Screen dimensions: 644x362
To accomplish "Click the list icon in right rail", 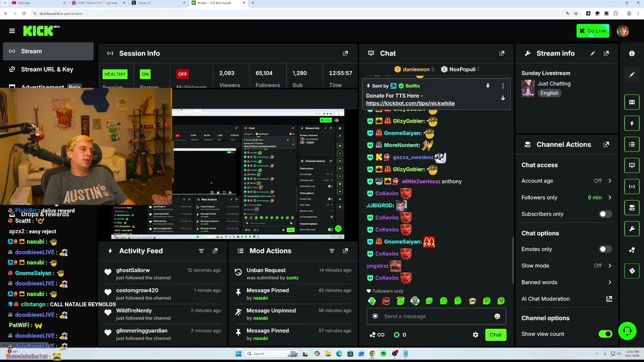I will click(x=632, y=144).
